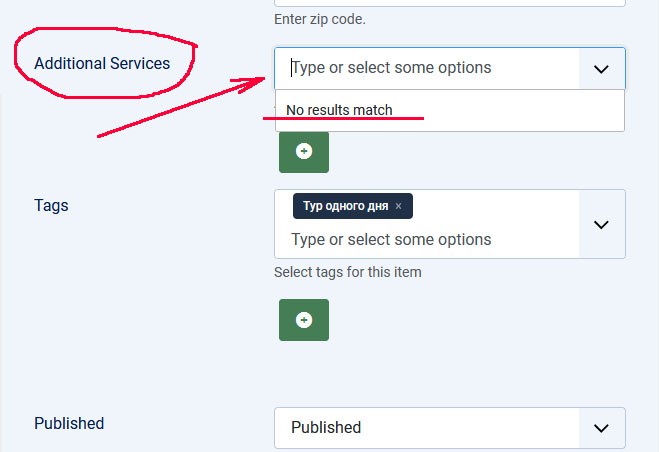Click the plus icon below Additional Services

tap(304, 151)
